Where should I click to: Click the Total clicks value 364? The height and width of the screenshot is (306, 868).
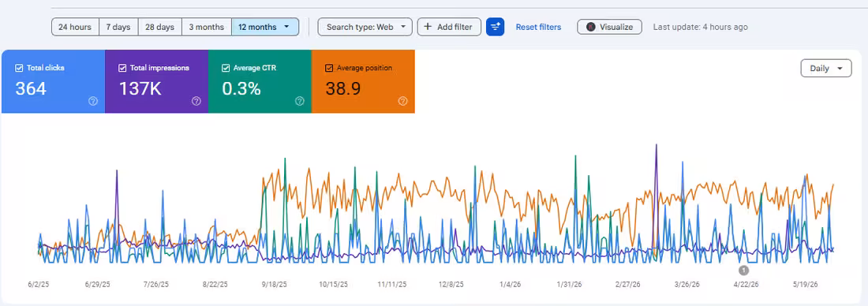point(31,88)
